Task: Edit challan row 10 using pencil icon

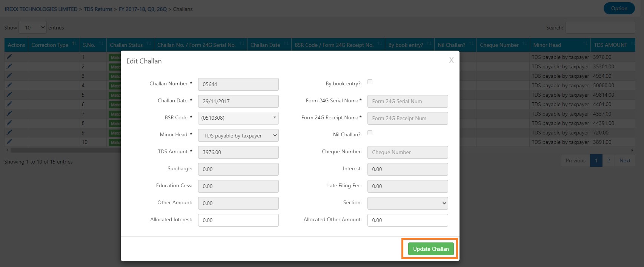Action: [9, 142]
